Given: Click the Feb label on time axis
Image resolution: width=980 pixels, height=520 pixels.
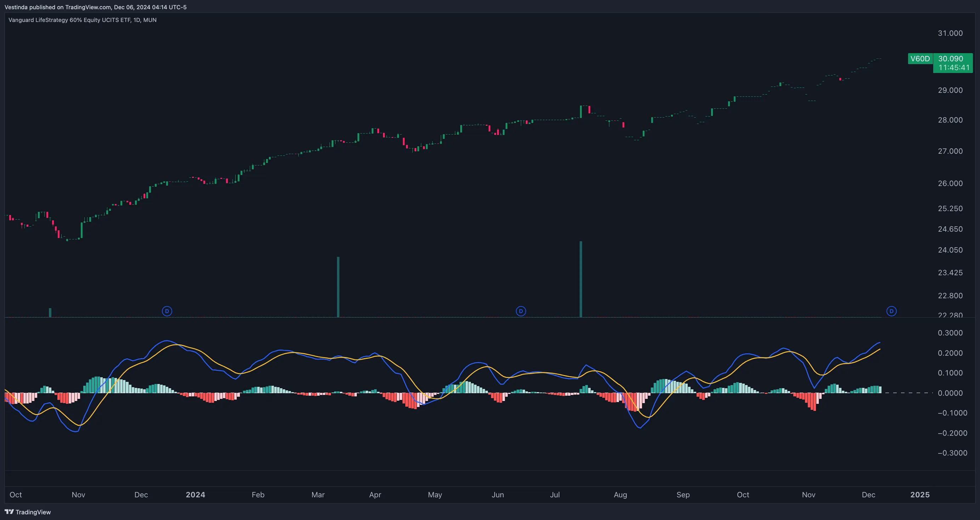Looking at the screenshot, I should click(x=258, y=494).
